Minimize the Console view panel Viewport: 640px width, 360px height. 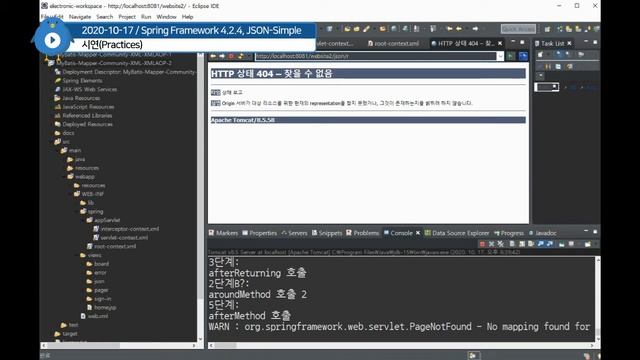coord(586,231)
